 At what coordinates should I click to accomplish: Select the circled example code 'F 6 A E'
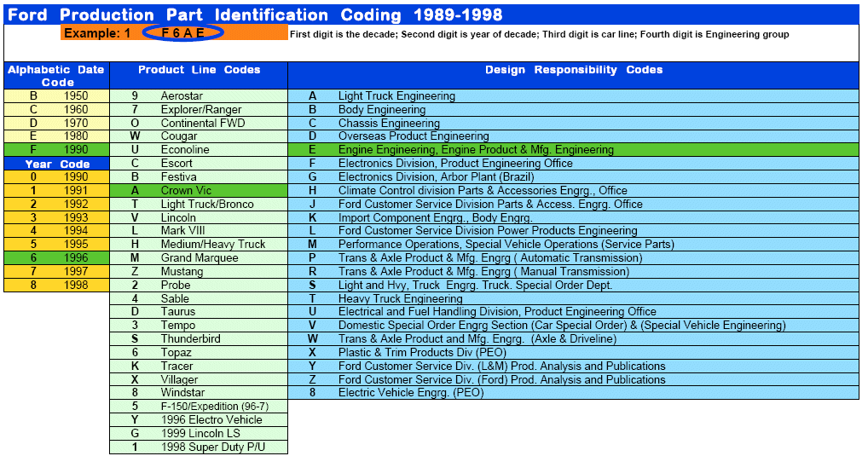(x=183, y=32)
